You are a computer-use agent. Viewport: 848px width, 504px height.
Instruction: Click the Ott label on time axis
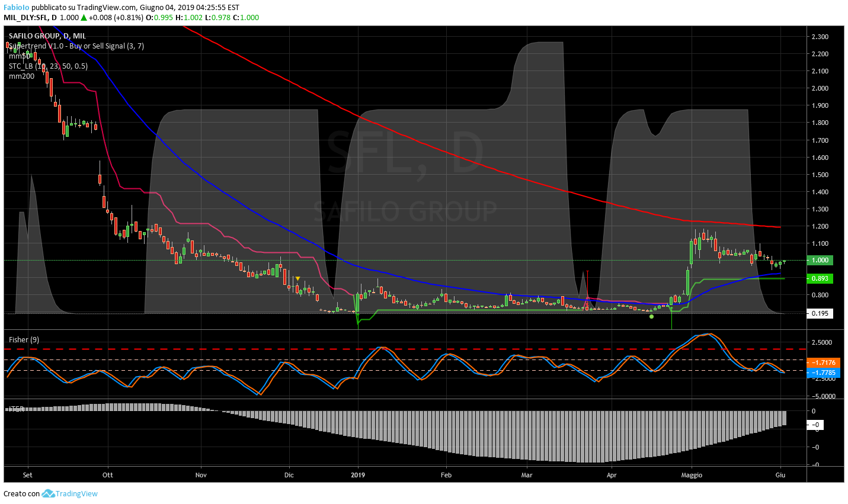[x=107, y=475]
